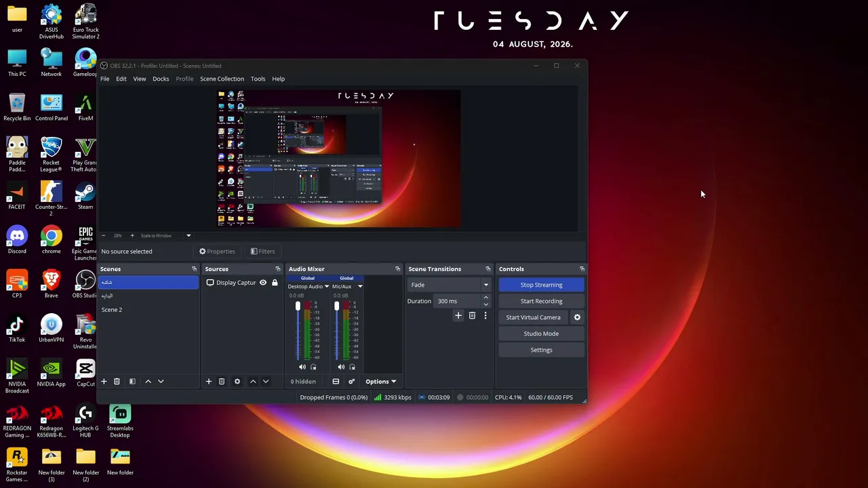The height and width of the screenshot is (488, 868).
Task: Select the Discord desktop icon
Action: point(17,241)
